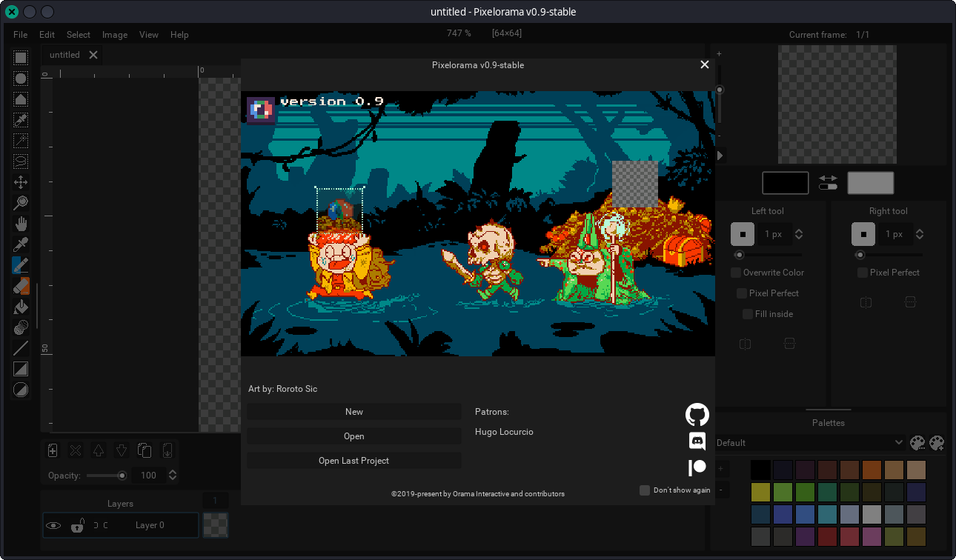Select the Rectangle shape tool
The image size is (956, 560).
click(21, 369)
